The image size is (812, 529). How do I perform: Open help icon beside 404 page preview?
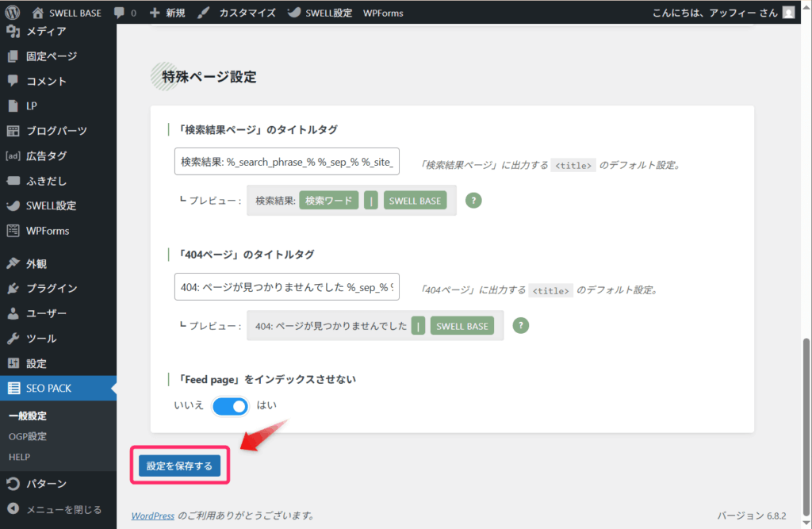(x=520, y=325)
